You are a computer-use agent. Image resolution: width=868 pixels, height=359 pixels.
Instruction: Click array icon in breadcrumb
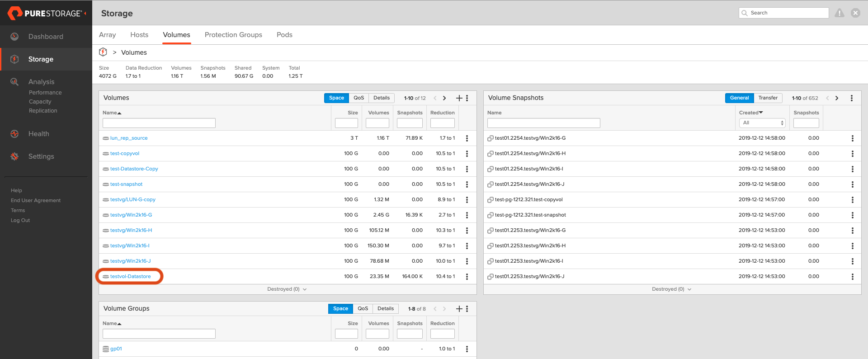[103, 52]
